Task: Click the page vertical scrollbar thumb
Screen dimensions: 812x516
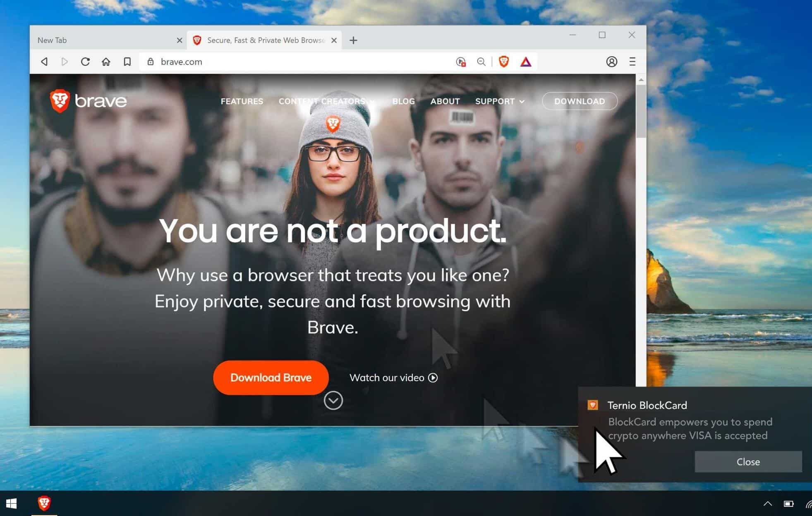Action: tap(641, 112)
